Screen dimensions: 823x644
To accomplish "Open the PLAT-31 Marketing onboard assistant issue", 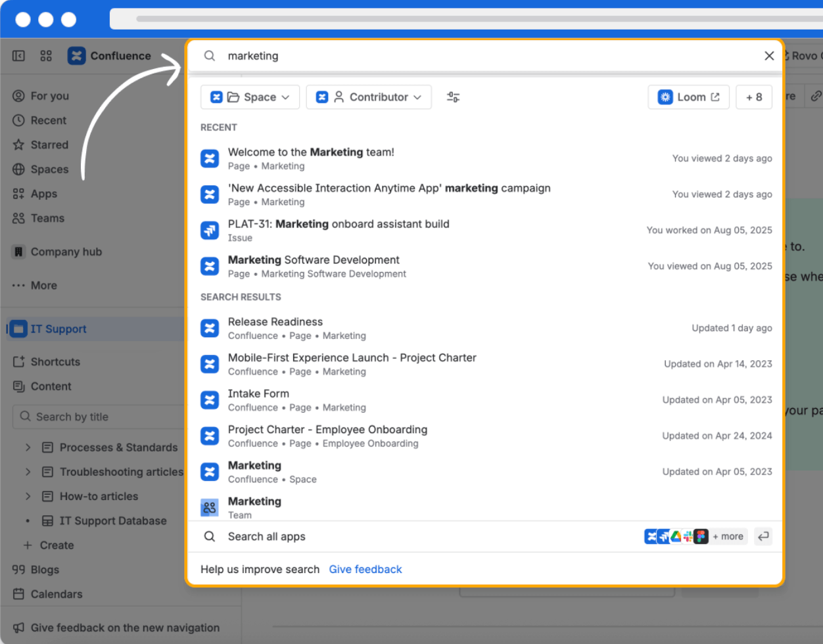I will (486, 231).
